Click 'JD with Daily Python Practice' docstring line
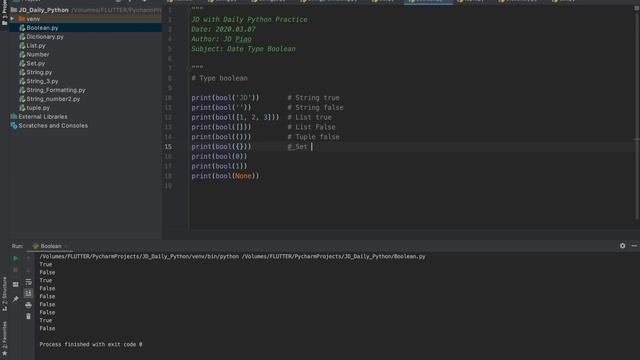Screen dimensions: 640x360 (249, 19)
